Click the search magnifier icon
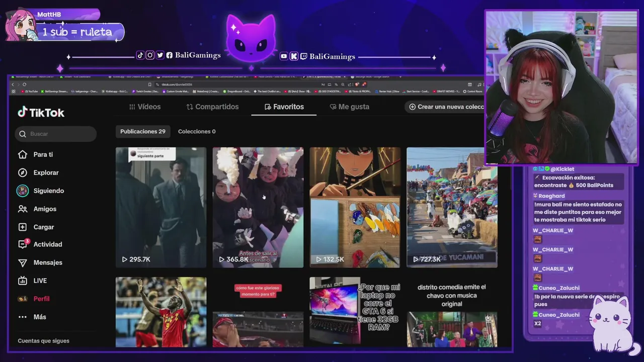This screenshot has height=362, width=644. pos(23,134)
